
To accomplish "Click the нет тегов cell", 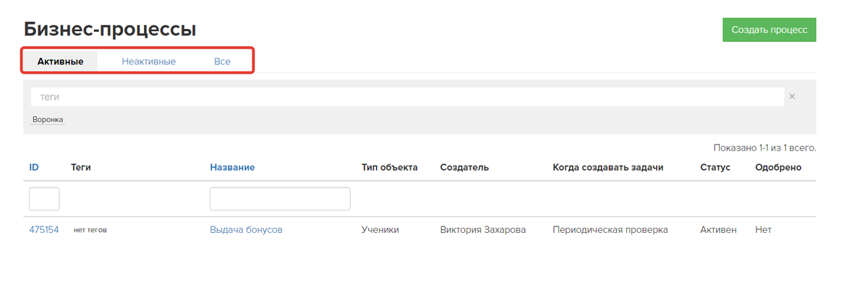I will coord(90,230).
